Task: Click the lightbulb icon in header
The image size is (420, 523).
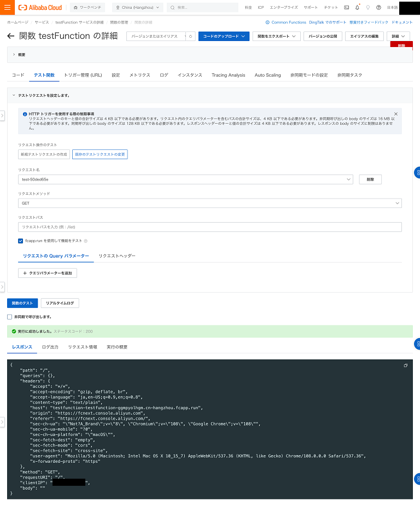Action: pos(367,8)
